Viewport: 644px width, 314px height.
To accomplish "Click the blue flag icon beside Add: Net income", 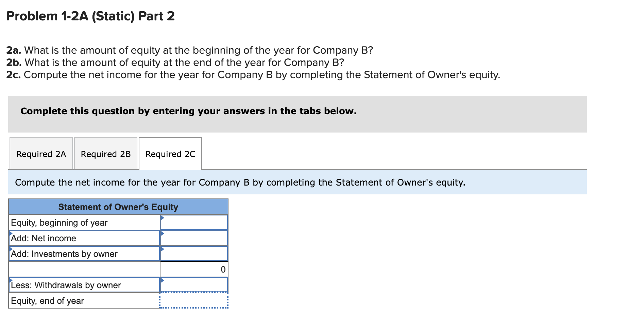I will coord(163,233).
